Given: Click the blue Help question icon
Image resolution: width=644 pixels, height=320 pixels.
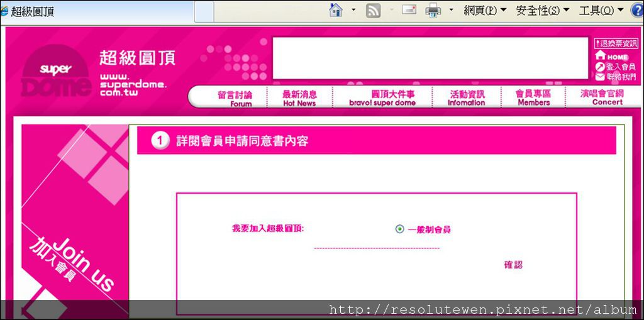Looking at the screenshot, I should pyautogui.click(x=637, y=10).
